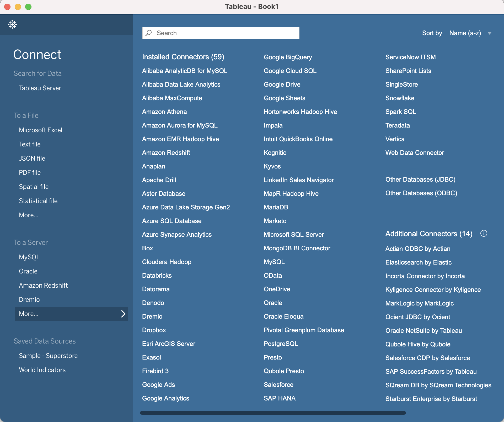Choose PDF file option
The height and width of the screenshot is (422, 504).
[30, 173]
